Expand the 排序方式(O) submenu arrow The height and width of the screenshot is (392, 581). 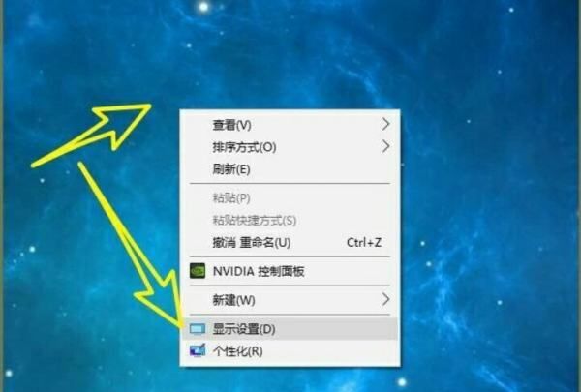[x=385, y=147]
